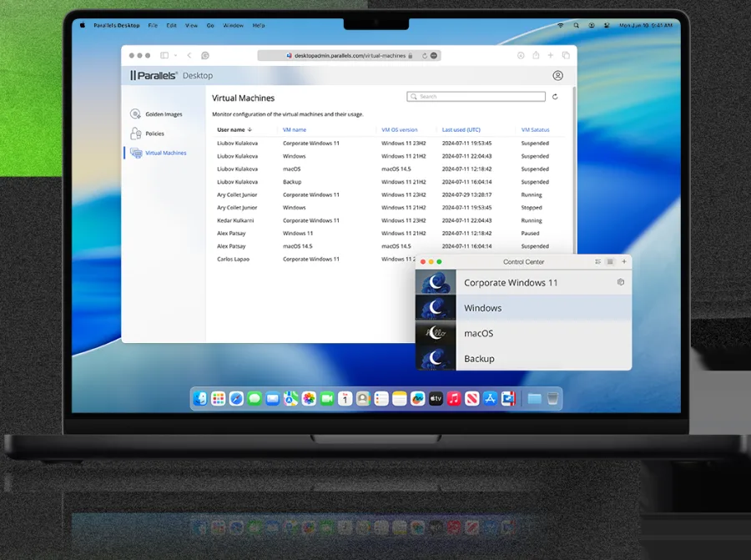Click the Backup VM thumbnail in Control Center
The width and height of the screenshot is (751, 560).
coord(436,358)
